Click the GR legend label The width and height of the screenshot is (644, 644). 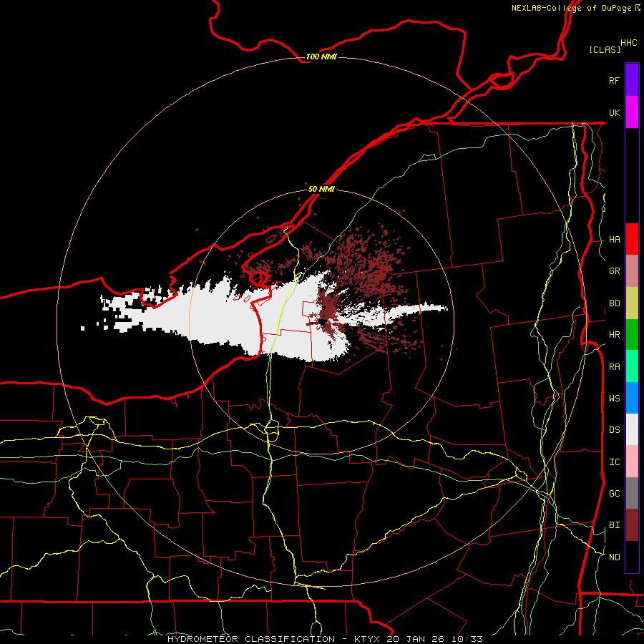[x=614, y=271]
